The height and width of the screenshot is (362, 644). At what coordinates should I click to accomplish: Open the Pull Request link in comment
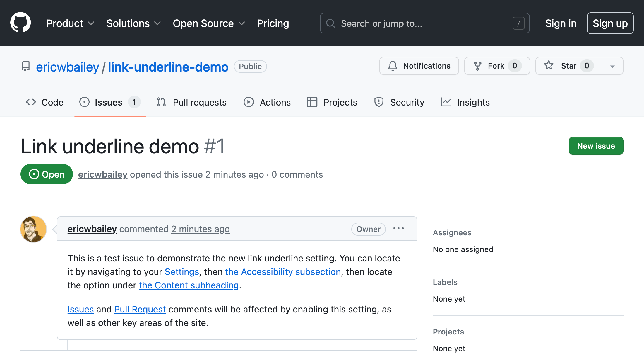coord(140,309)
